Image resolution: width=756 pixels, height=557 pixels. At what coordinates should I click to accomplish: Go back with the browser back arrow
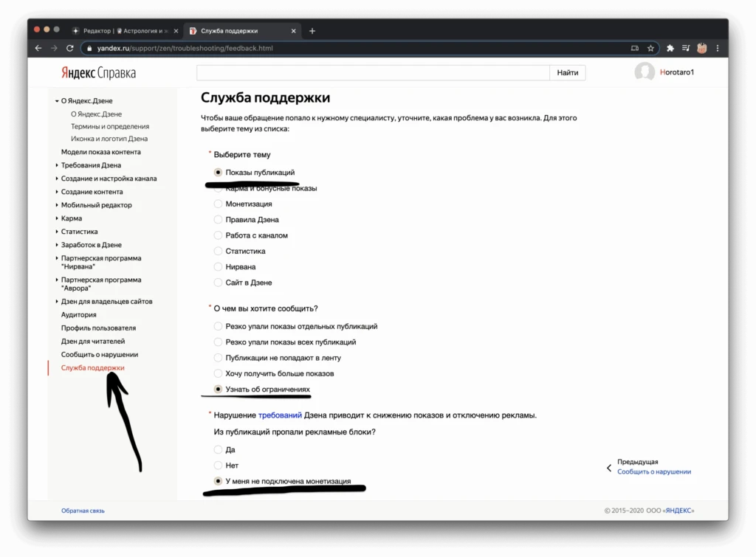coord(38,48)
